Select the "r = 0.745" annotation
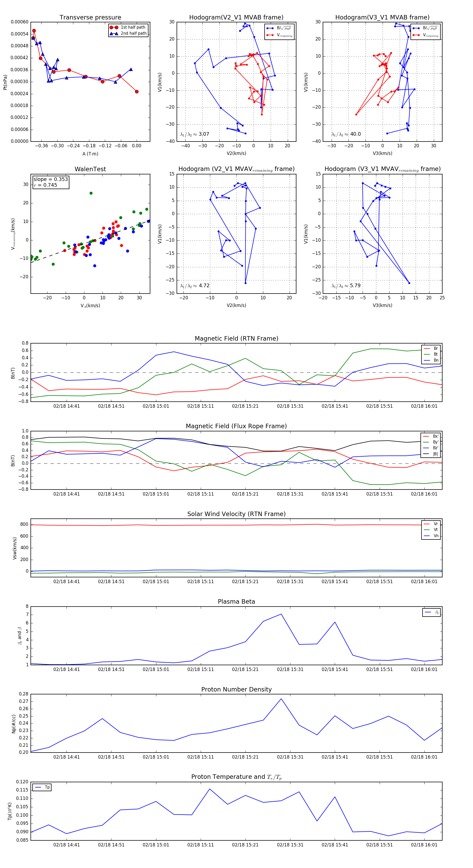 click(x=45, y=185)
